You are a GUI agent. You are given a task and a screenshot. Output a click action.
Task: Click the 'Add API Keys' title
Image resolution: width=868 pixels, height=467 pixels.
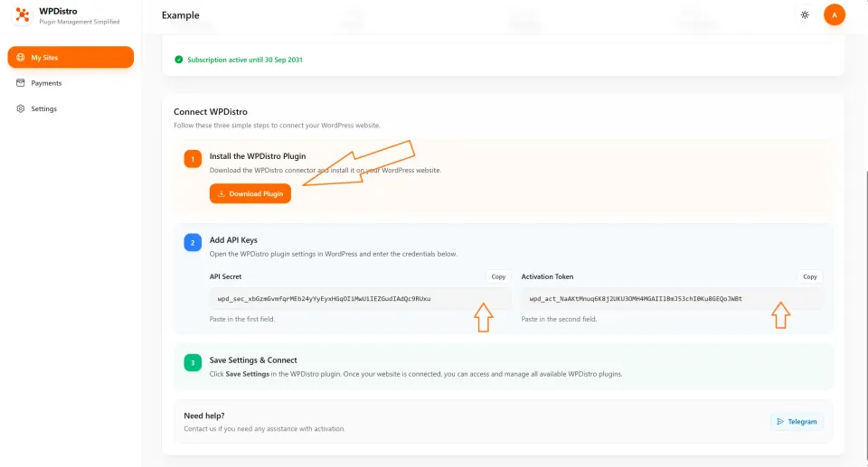tap(233, 240)
